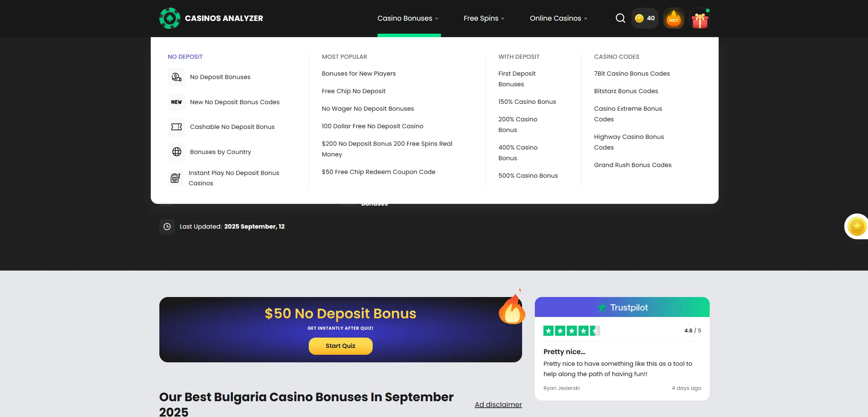Open New No Deposit Bonus Codes
Viewport: 868px width, 417px height.
(235, 102)
